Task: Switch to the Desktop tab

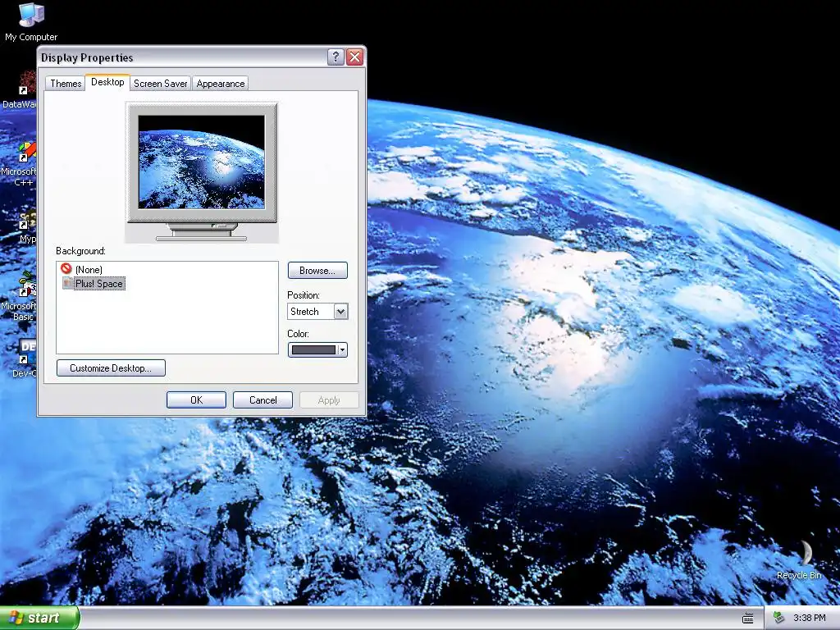Action: pos(107,82)
